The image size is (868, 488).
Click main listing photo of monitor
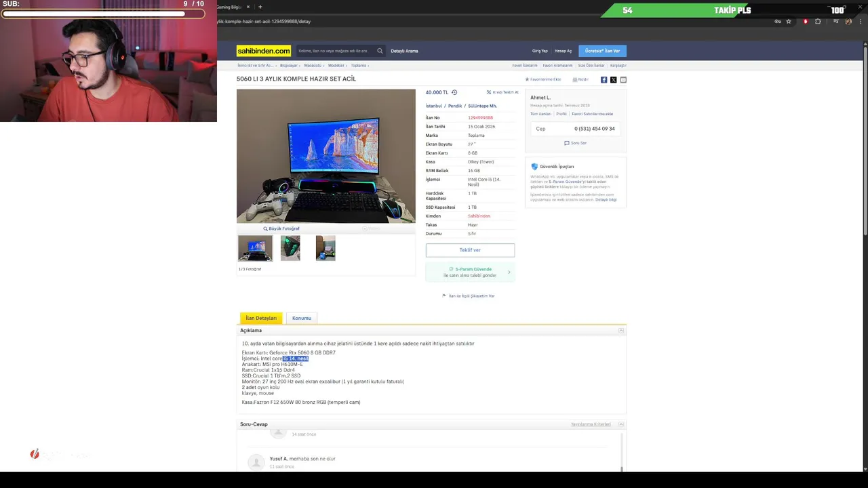[326, 156]
